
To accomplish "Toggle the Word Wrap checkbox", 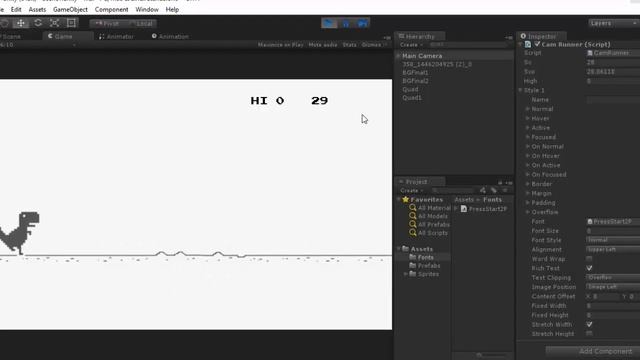I will (589, 259).
